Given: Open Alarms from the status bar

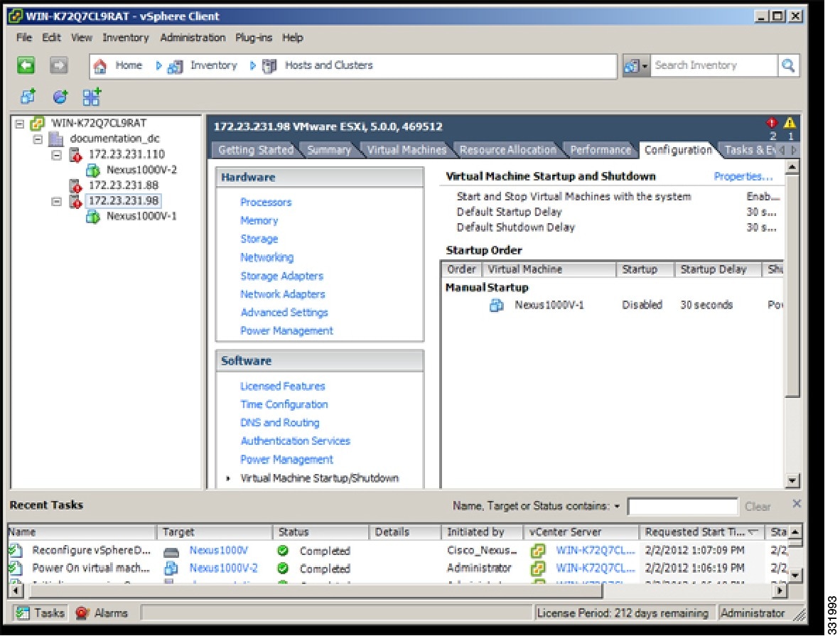Looking at the screenshot, I should (x=101, y=613).
